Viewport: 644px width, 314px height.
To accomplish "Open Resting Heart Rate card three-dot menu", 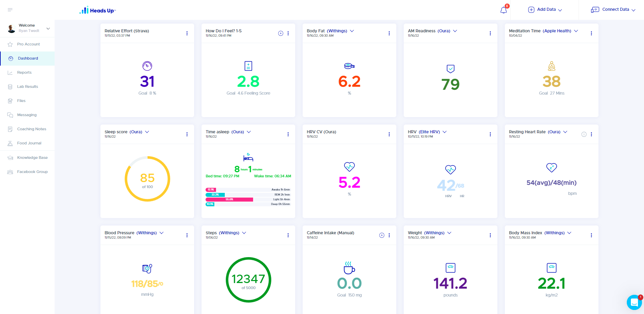I will coord(591,134).
